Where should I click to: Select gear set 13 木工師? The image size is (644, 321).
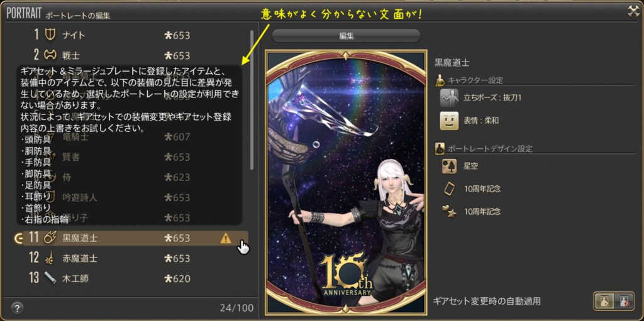coord(136,279)
